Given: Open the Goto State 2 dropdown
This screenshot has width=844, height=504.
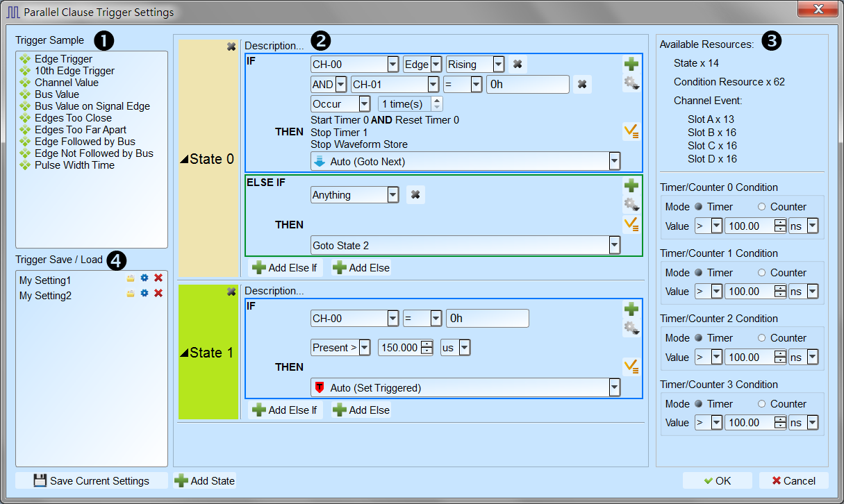Looking at the screenshot, I should pos(614,245).
